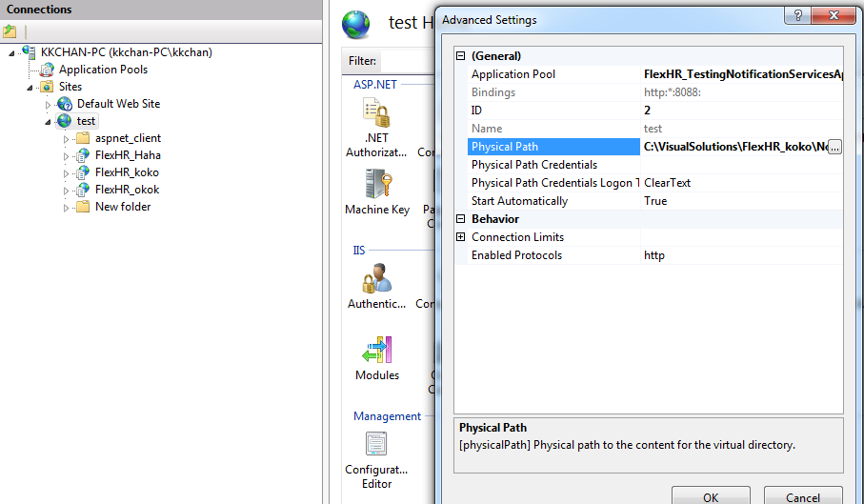Click the Application Pools node icon

click(x=48, y=70)
